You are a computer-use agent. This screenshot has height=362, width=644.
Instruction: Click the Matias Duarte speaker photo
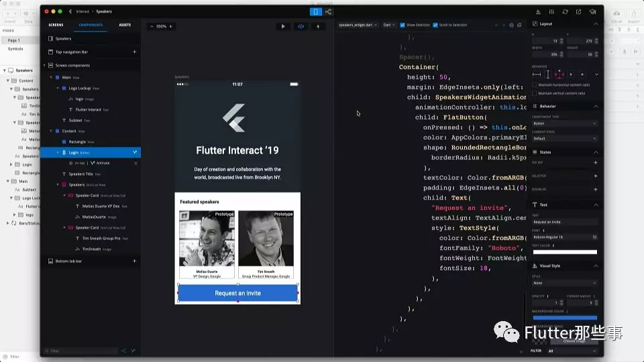207,239
